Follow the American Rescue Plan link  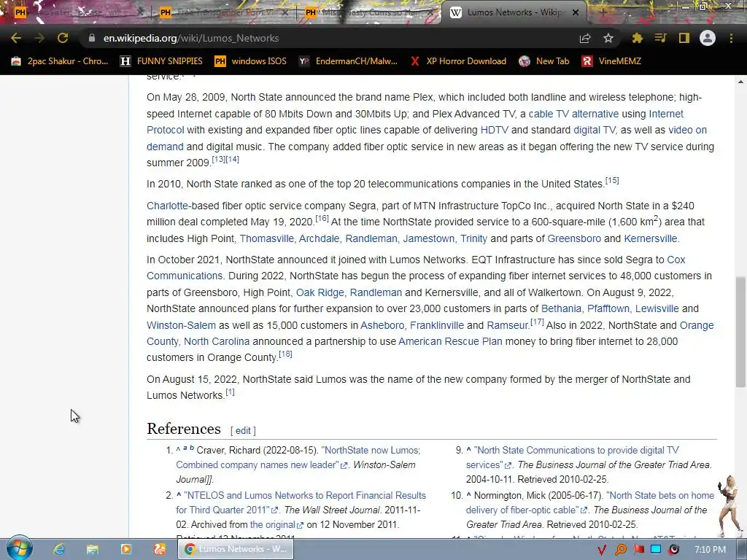(450, 341)
